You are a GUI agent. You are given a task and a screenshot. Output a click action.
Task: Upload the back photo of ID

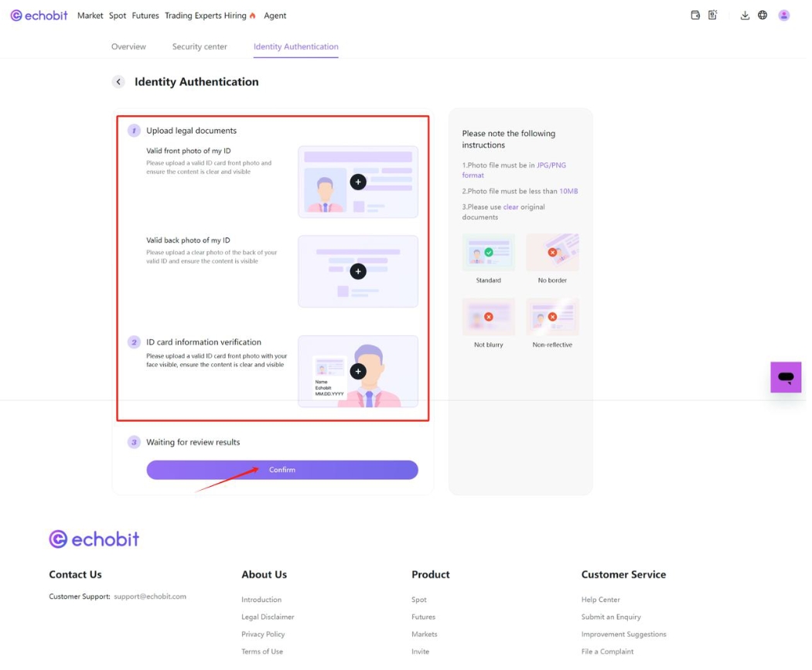point(357,271)
